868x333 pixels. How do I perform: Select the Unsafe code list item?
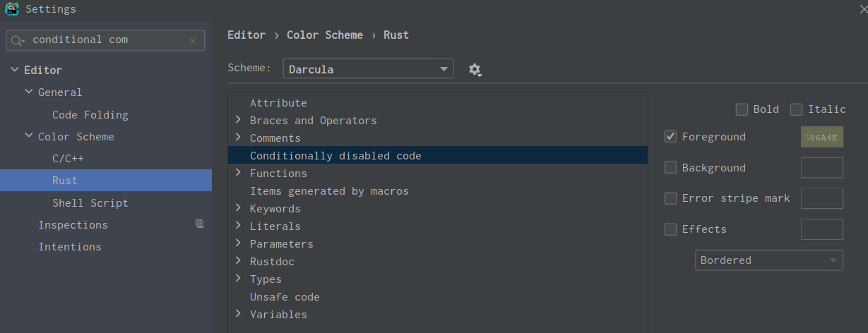285,297
